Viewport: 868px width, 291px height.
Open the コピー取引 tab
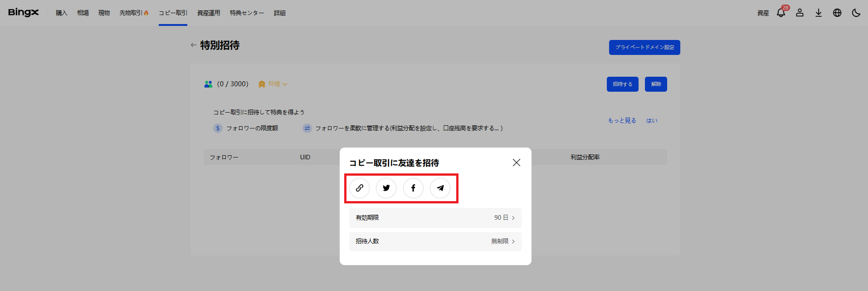pos(173,13)
